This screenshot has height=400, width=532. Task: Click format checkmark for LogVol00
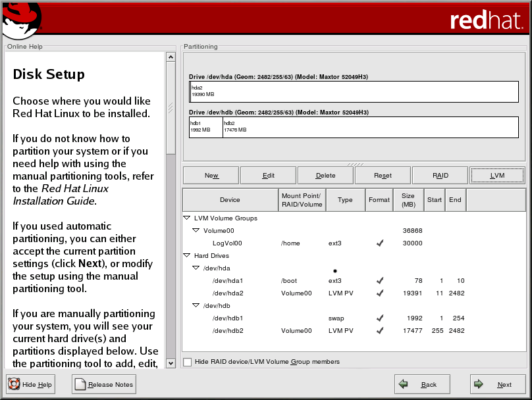pos(379,243)
